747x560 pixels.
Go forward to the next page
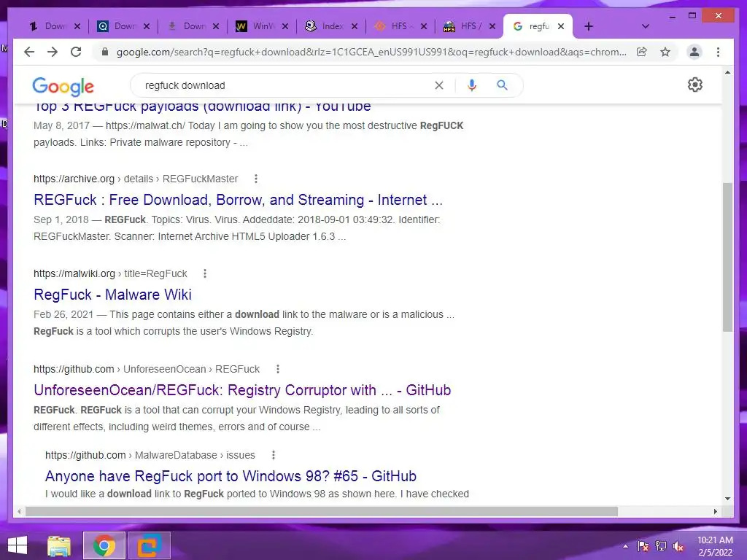(x=53, y=52)
